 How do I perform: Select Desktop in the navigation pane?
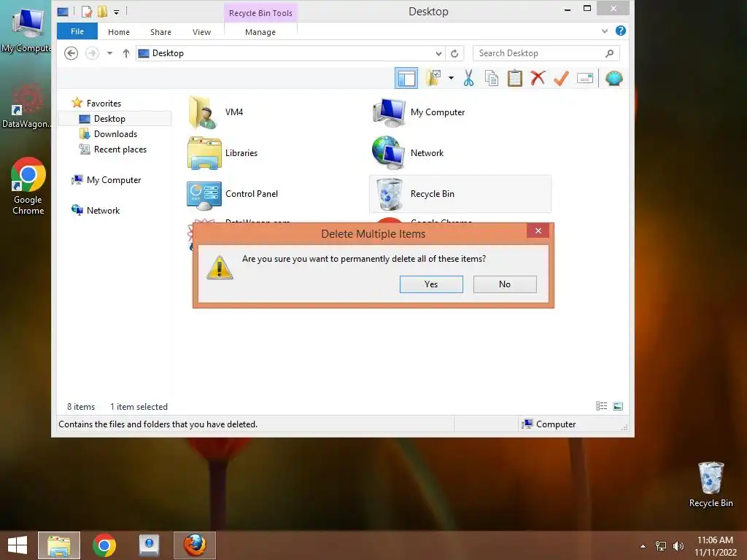coord(115,119)
